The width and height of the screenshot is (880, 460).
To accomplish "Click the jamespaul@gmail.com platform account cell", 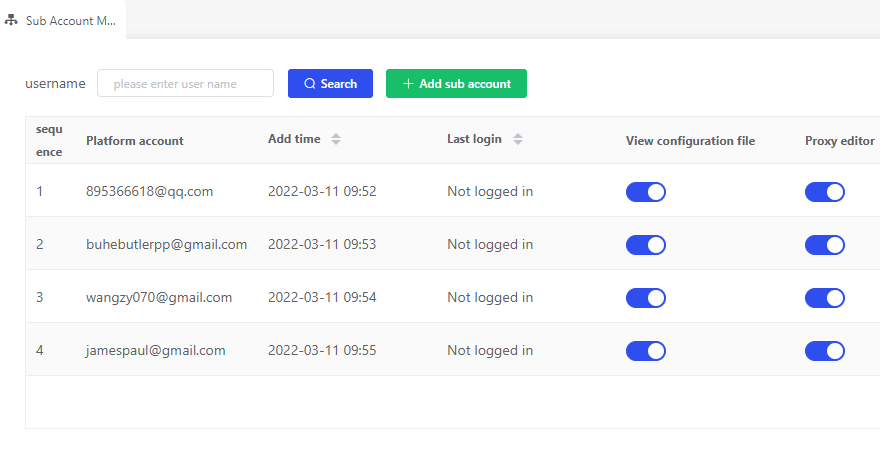I will point(155,351).
